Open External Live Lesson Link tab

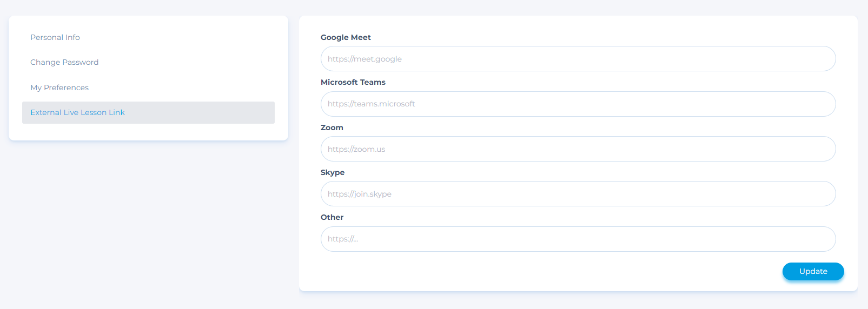(x=78, y=112)
